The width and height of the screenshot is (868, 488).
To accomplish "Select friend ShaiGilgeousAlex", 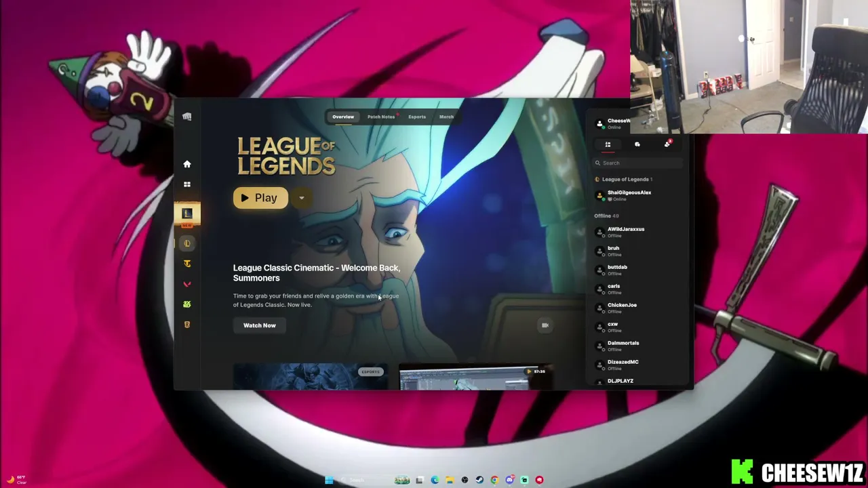I will click(639, 196).
